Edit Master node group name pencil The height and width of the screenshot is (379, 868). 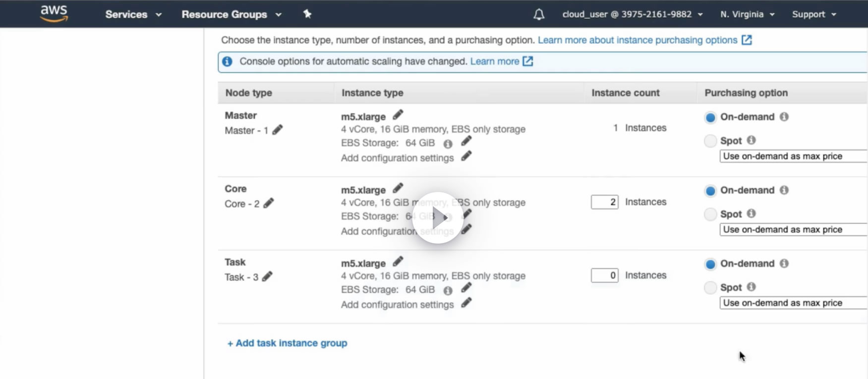[278, 130]
